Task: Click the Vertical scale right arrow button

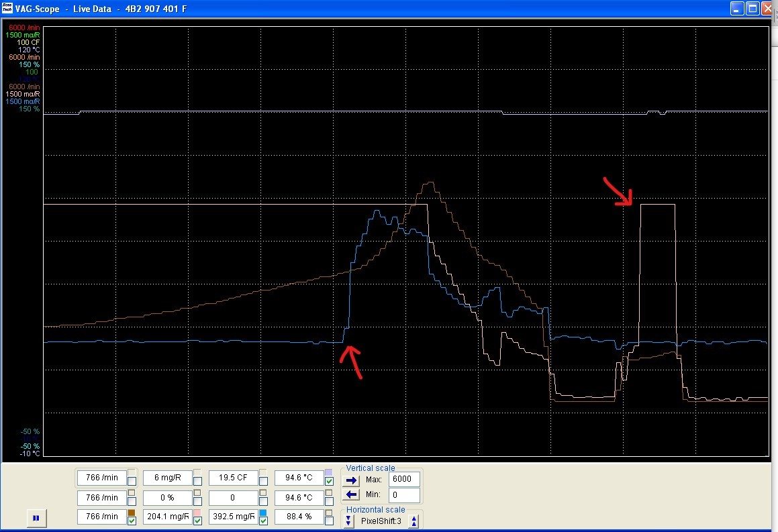Action: tap(351, 480)
